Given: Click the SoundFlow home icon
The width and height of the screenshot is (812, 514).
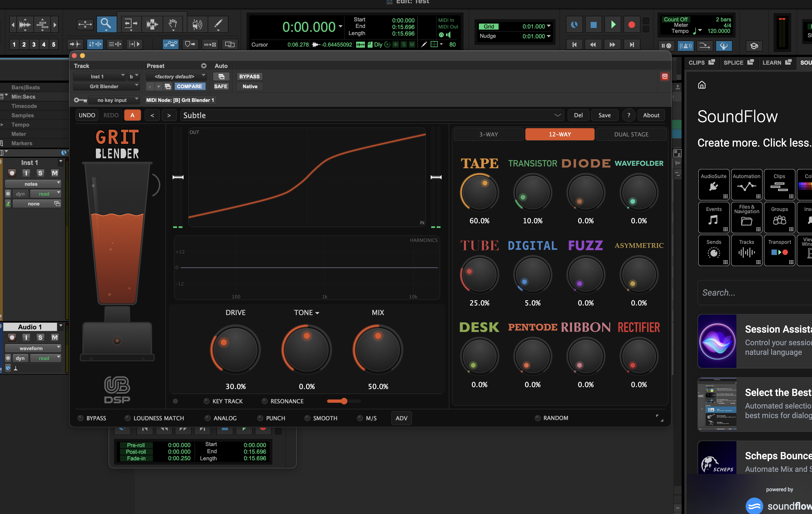Looking at the screenshot, I should point(702,85).
